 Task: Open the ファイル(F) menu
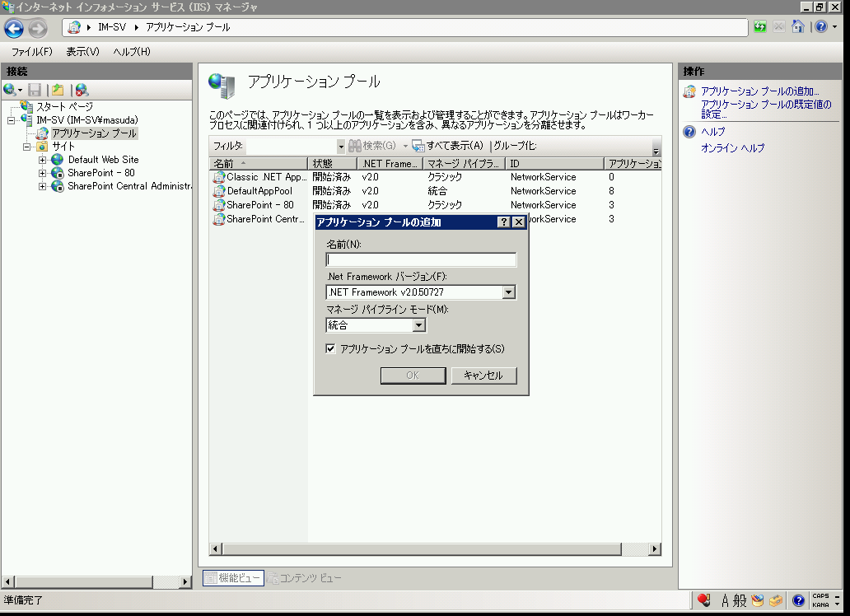pos(31,52)
